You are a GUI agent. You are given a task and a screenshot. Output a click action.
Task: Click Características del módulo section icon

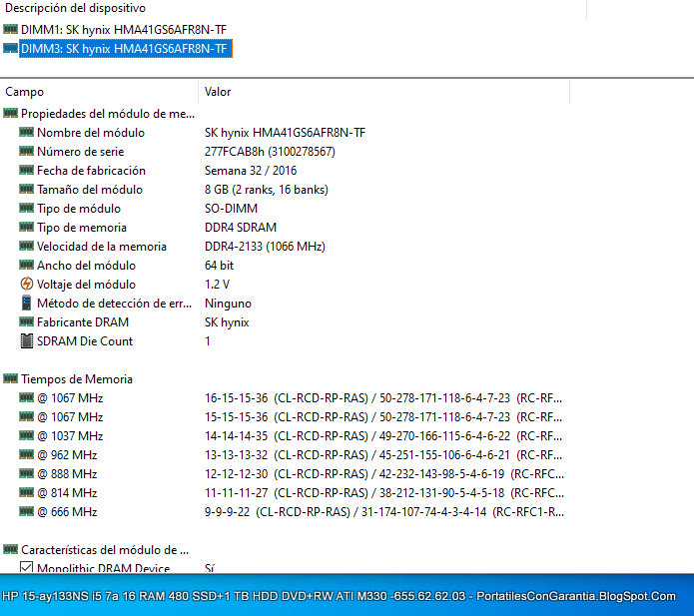[11, 550]
